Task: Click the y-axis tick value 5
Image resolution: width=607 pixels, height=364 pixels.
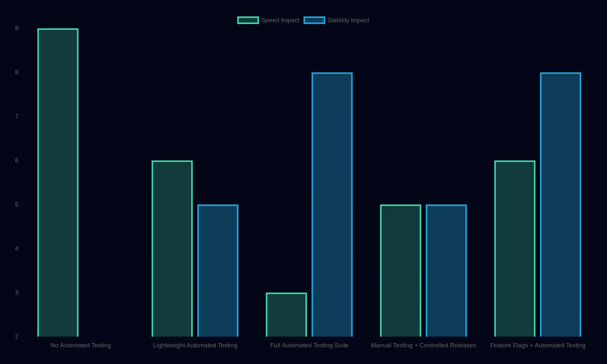Action: pyautogui.click(x=17, y=204)
